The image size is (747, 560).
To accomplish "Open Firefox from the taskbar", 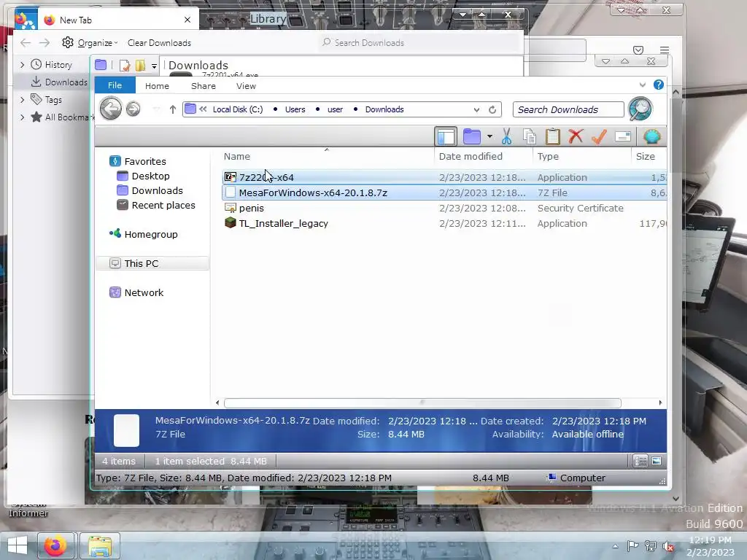I will coord(55,545).
